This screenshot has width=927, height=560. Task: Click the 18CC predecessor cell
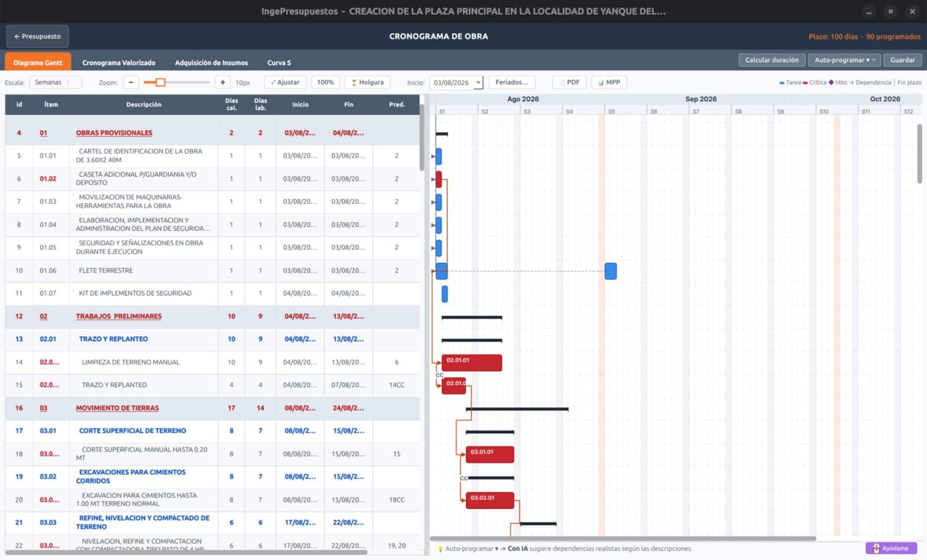pos(397,500)
